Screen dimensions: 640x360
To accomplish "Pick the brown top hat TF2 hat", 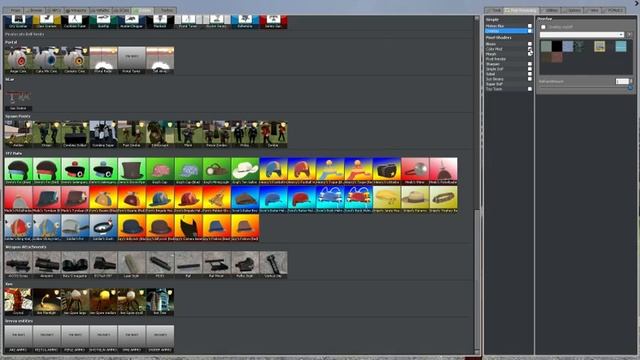I will coord(132,171).
